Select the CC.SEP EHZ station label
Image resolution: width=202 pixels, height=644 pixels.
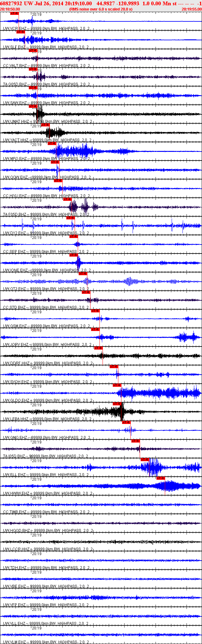click(14, 252)
